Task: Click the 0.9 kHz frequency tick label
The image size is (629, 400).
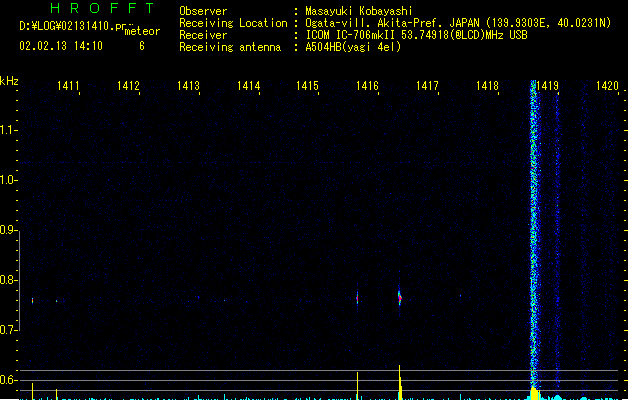Action: point(8,230)
